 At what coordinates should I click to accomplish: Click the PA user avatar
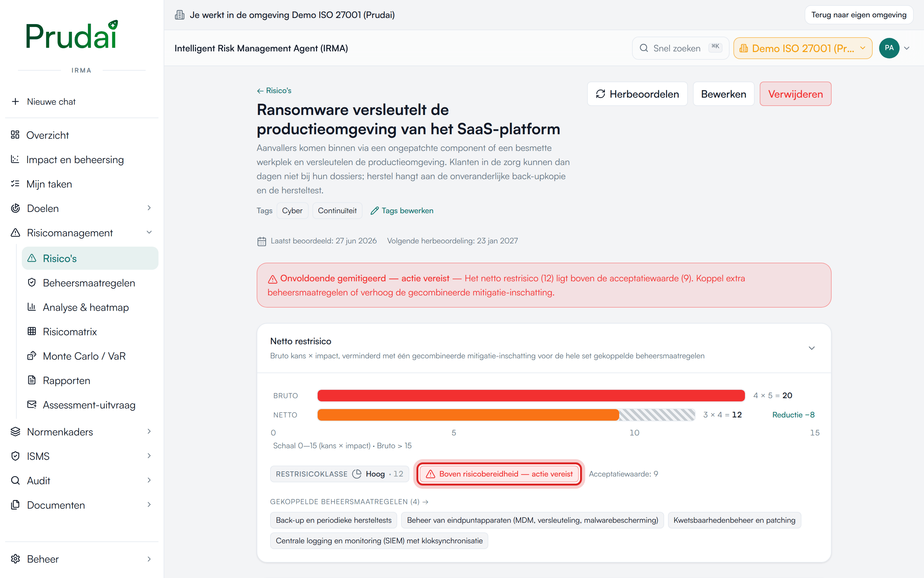(889, 48)
